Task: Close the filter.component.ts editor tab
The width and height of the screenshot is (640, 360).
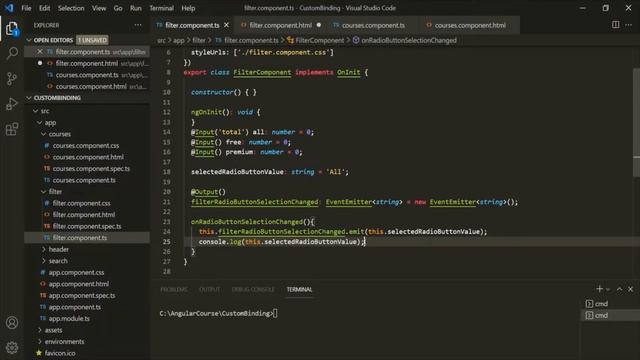Action: point(227,25)
